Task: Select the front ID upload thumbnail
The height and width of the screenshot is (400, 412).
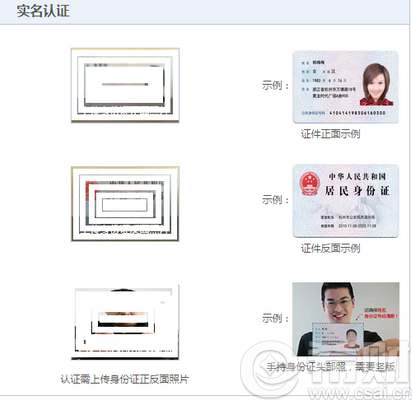Action: (125, 85)
